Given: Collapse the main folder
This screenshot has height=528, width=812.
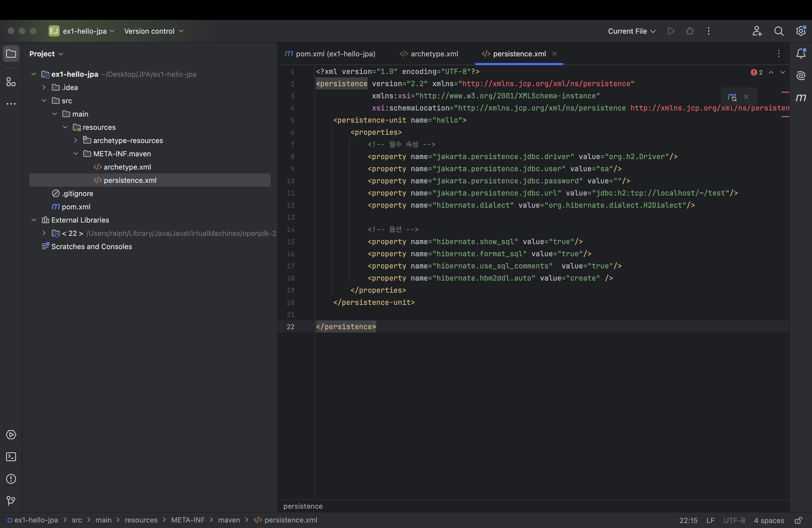Looking at the screenshot, I should [55, 114].
